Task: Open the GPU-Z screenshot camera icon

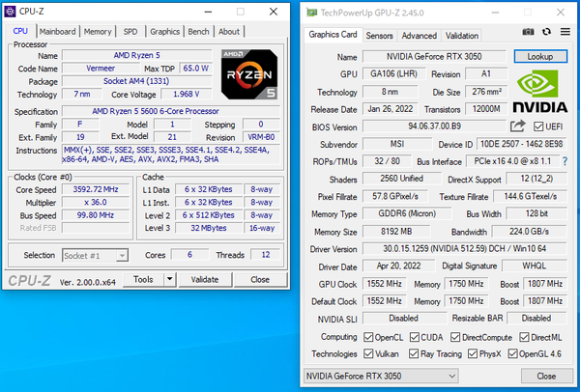Action: pyautogui.click(x=528, y=32)
